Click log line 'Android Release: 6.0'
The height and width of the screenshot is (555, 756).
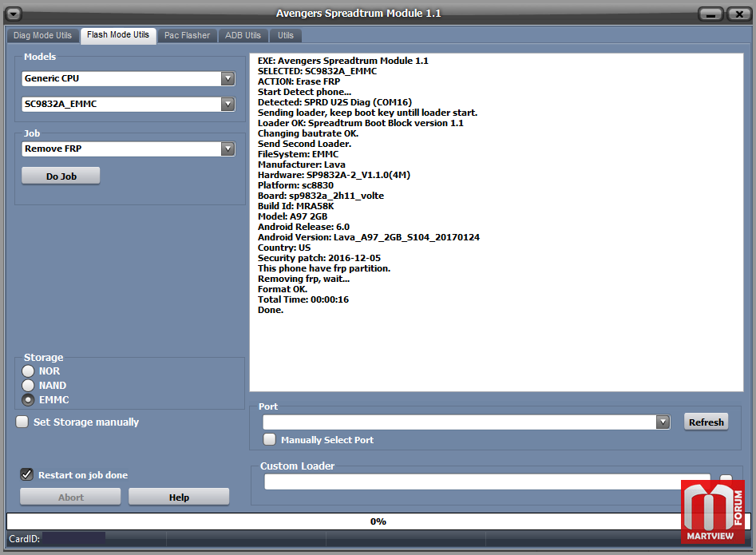coord(303,227)
